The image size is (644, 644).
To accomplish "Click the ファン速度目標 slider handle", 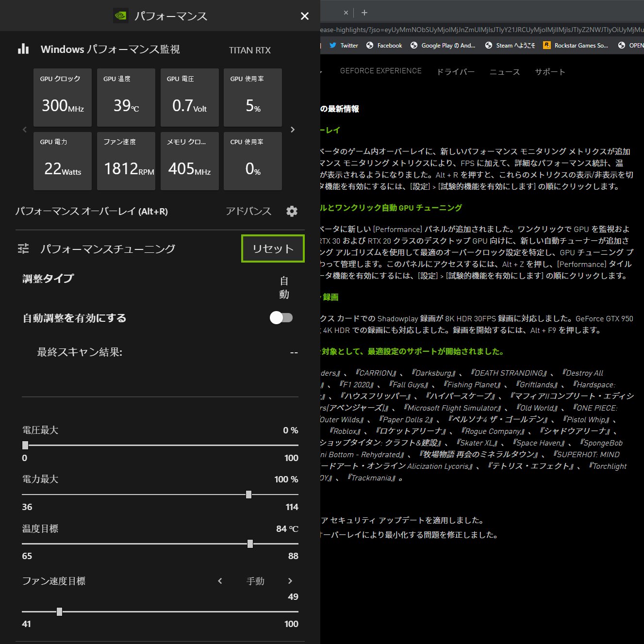I will pyautogui.click(x=59, y=612).
